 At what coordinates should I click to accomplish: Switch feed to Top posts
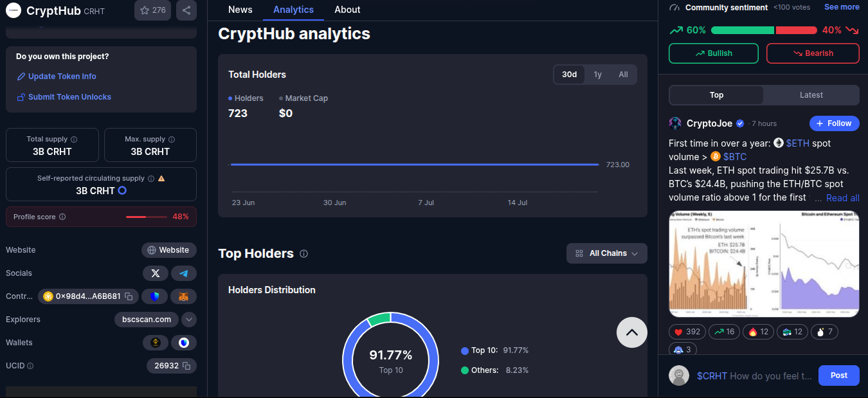tap(716, 95)
